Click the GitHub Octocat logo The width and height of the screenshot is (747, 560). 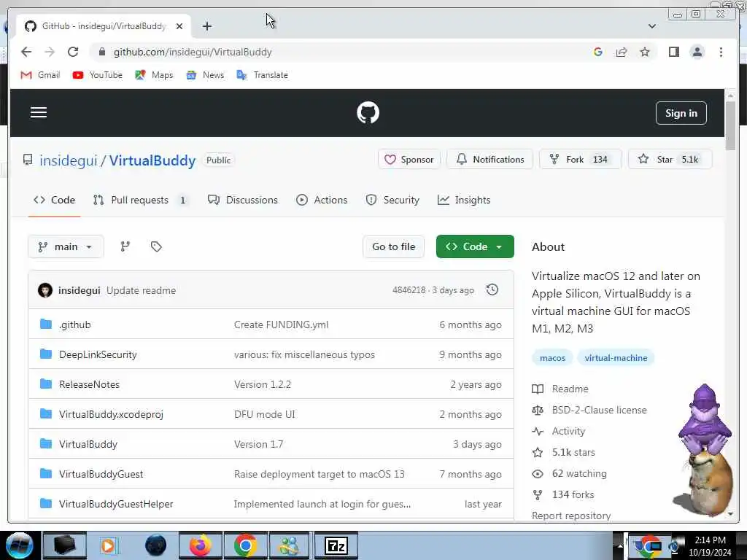pos(368,113)
